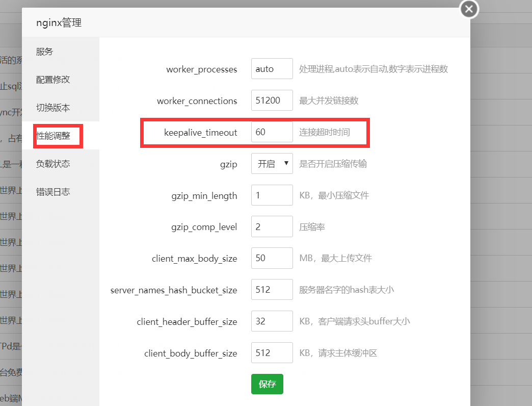The image size is (532, 406).
Task: Click the green 保存 button
Action: [x=267, y=384]
